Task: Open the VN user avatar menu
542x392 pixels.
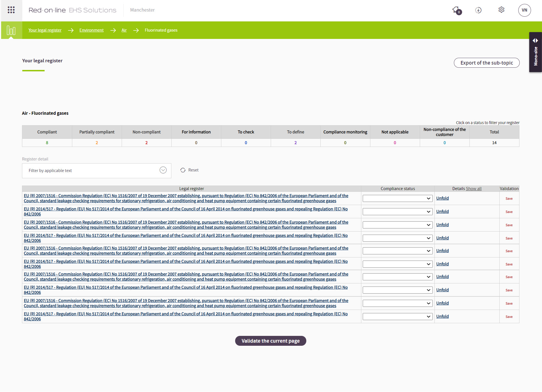Action: [x=524, y=10]
